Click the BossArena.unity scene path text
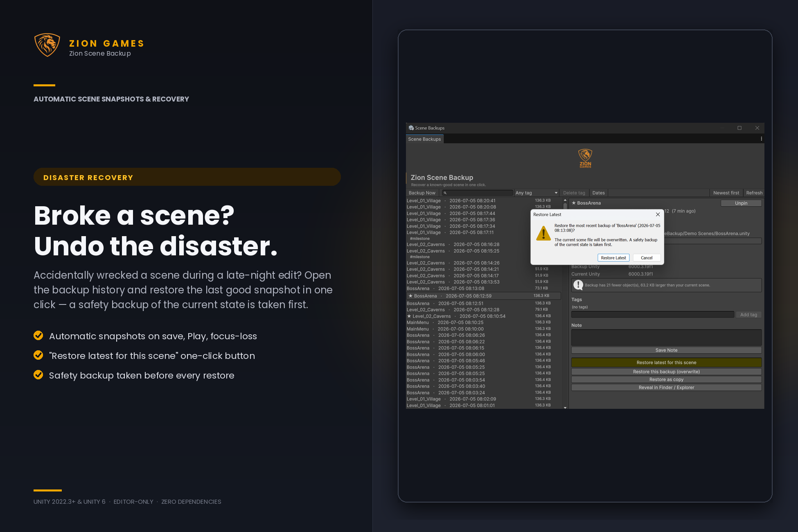Screen dimensions: 798x532 point(708,234)
